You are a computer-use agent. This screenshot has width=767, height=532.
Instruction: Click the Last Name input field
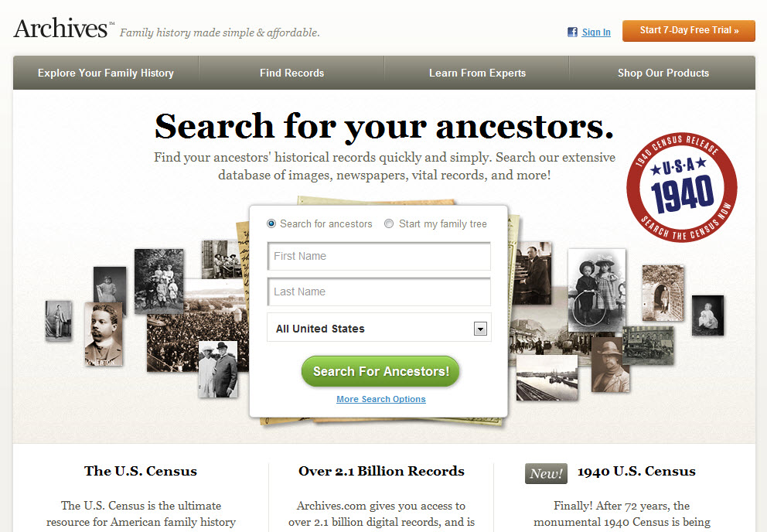(x=379, y=292)
